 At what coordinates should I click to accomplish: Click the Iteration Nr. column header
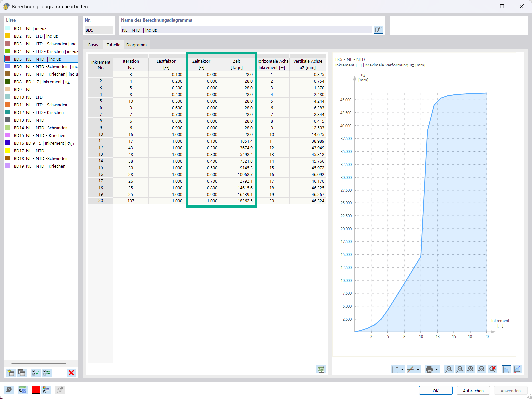coord(131,64)
